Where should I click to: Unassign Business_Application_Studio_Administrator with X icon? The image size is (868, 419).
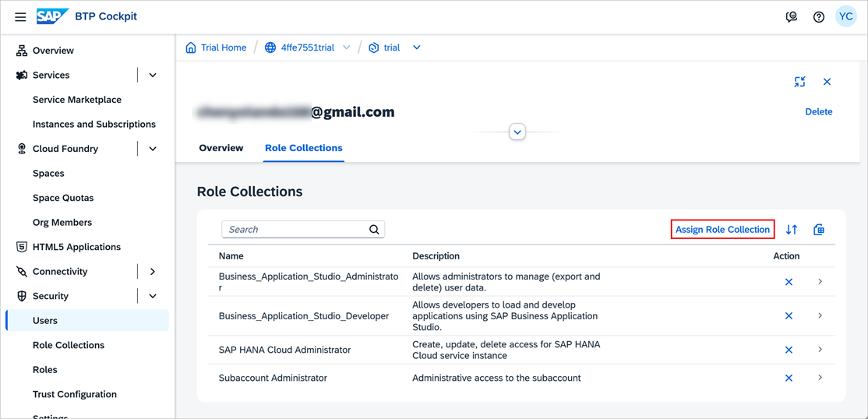(x=789, y=282)
